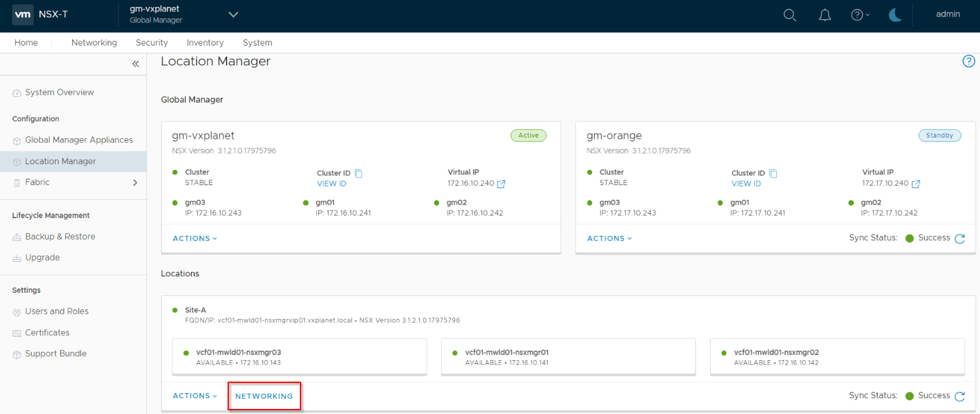This screenshot has width=980, height=414.
Task: Expand the Fabric menu chevron
Action: tap(134, 183)
